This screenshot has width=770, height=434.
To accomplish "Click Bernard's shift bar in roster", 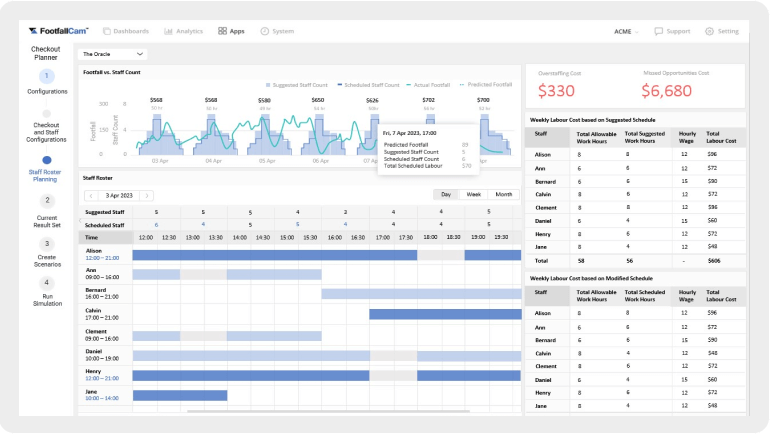I will (x=421, y=294).
